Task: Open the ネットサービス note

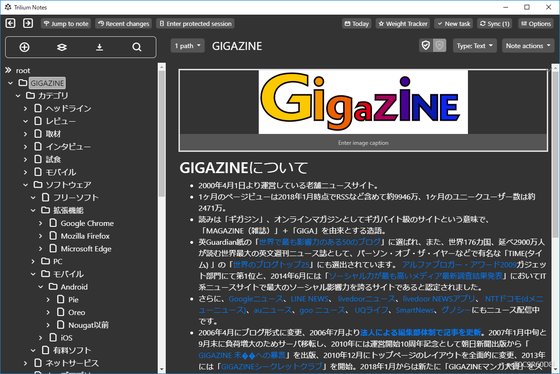Action: tap(72, 363)
